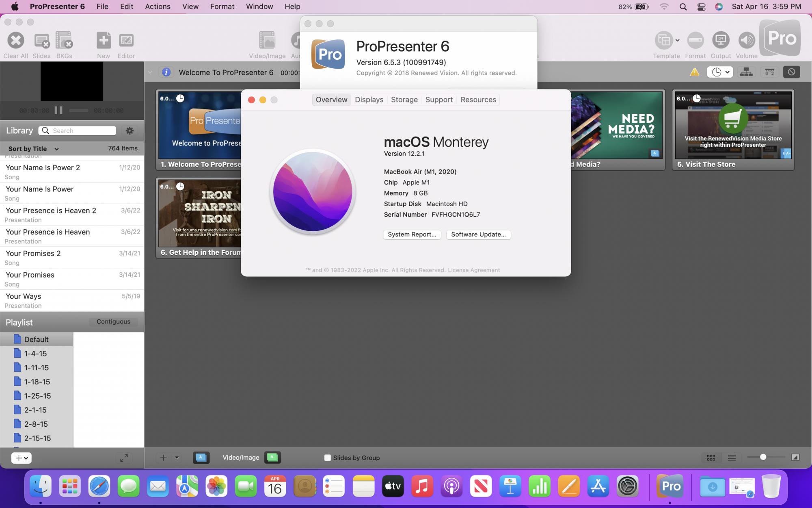Adjust the slide thumbnail size slider
Viewport: 812px width, 508px height.
click(x=763, y=458)
